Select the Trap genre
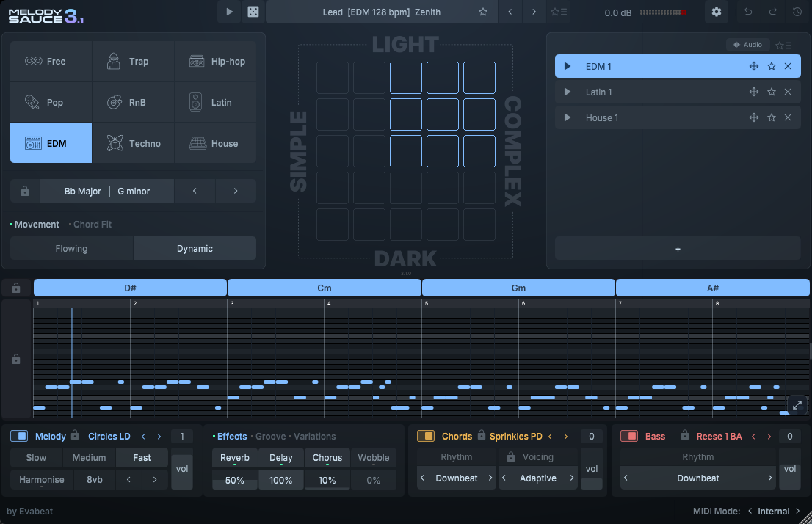This screenshot has width=812, height=524. click(x=133, y=61)
